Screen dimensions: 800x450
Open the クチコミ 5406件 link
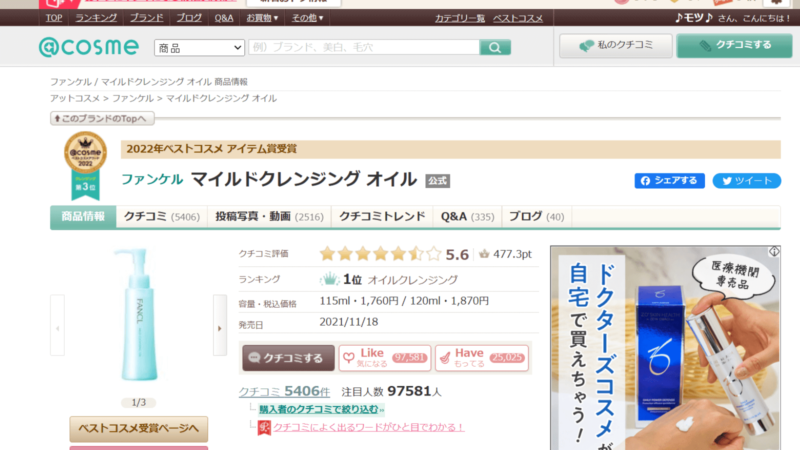click(x=284, y=391)
